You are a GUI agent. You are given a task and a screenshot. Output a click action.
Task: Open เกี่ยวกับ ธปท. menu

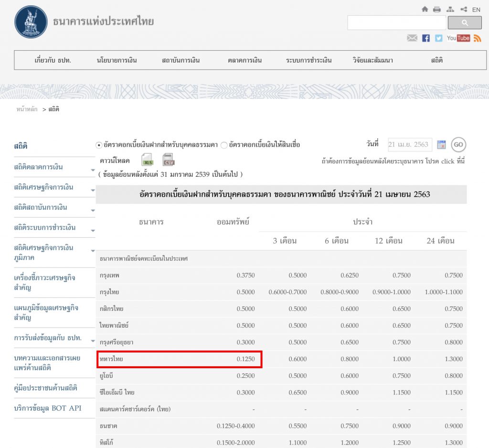click(53, 60)
